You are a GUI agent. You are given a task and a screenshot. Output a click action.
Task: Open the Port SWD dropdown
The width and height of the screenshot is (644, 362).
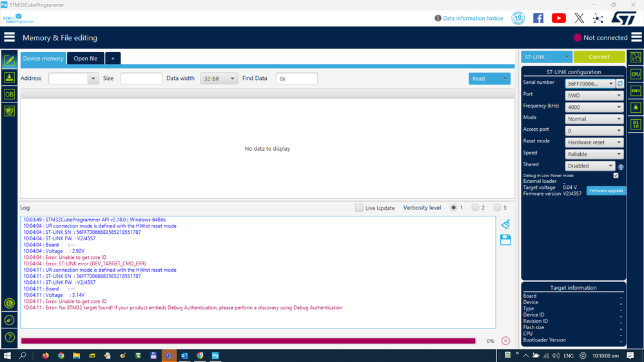click(x=594, y=95)
